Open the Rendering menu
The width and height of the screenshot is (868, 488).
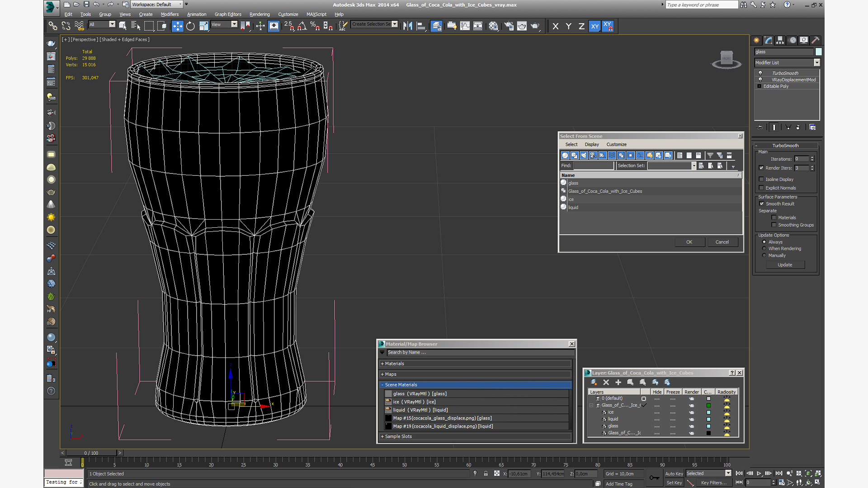click(x=259, y=14)
